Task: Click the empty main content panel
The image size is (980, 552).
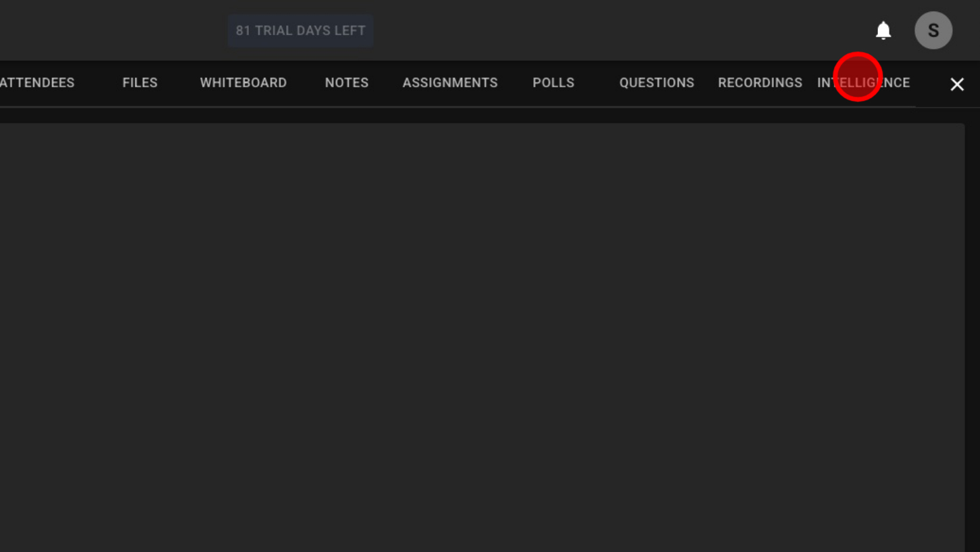Action: 481,331
